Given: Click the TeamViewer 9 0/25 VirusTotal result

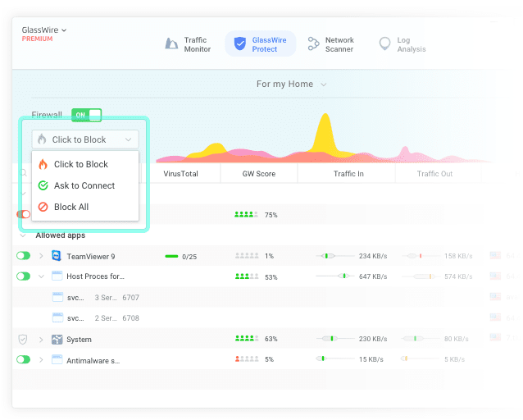Looking at the screenshot, I should coord(181,257).
